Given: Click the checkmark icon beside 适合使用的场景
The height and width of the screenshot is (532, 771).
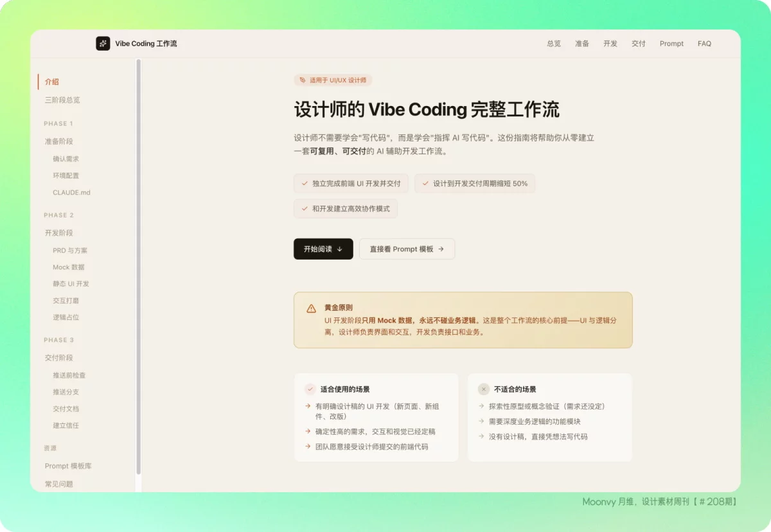Looking at the screenshot, I should click(x=310, y=389).
